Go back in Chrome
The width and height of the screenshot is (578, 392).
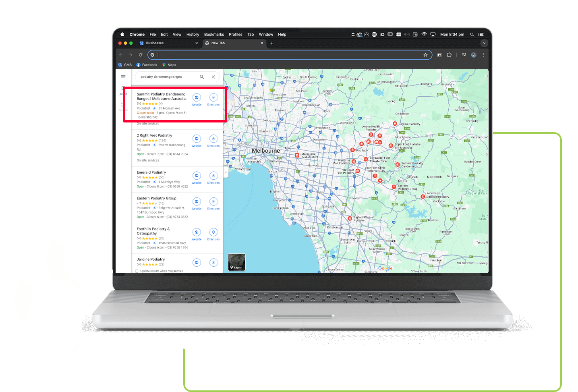pyautogui.click(x=121, y=55)
